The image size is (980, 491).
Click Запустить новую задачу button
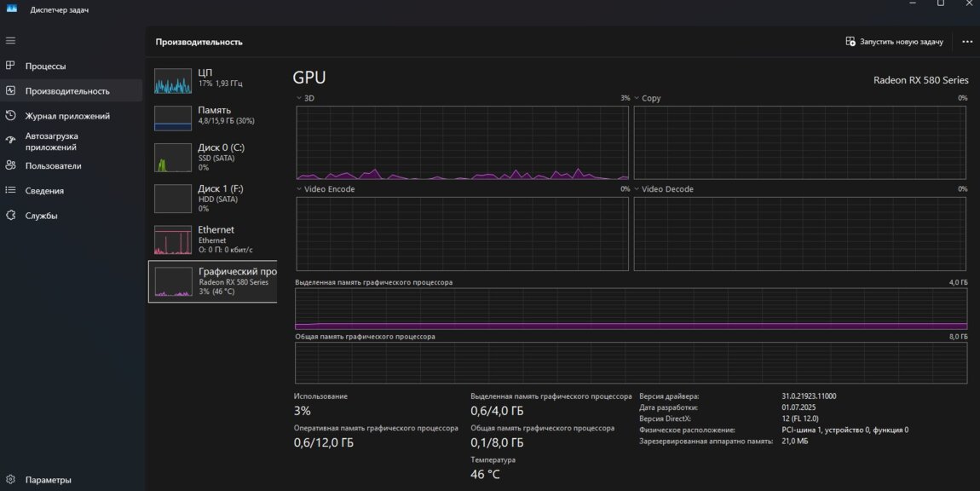pos(894,41)
